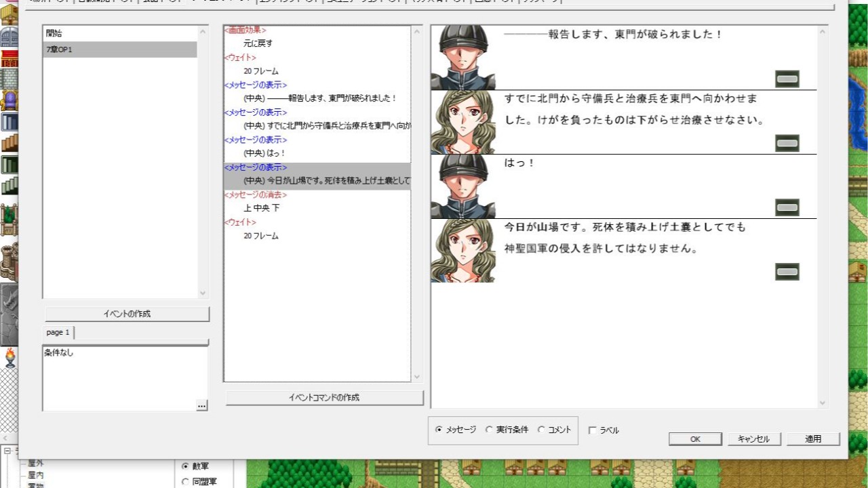Screen dimensions: 868x488
Task: Expand the map tree root node
Action: (x=6, y=451)
